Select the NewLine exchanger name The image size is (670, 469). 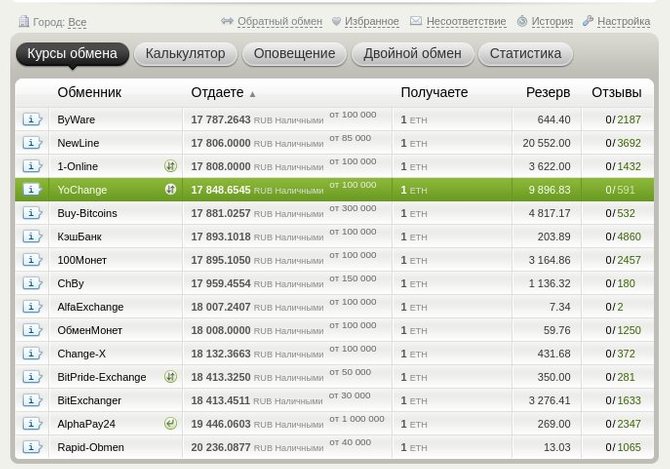coord(78,143)
